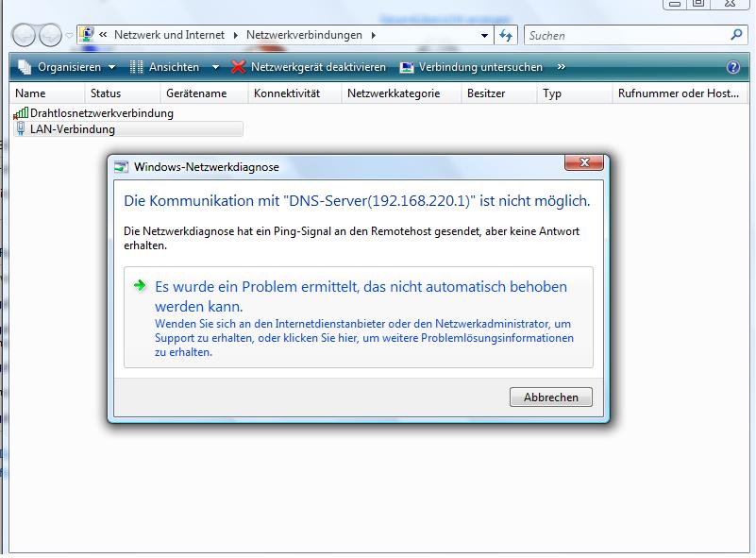Sort by the Gerätename column header
This screenshot has height=558, width=756.
tap(204, 93)
